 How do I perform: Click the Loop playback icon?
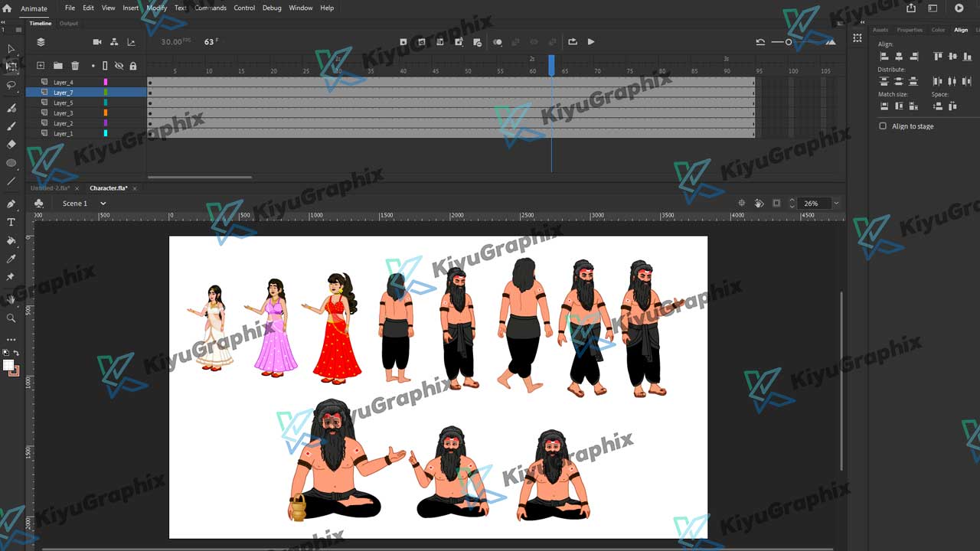click(x=572, y=42)
